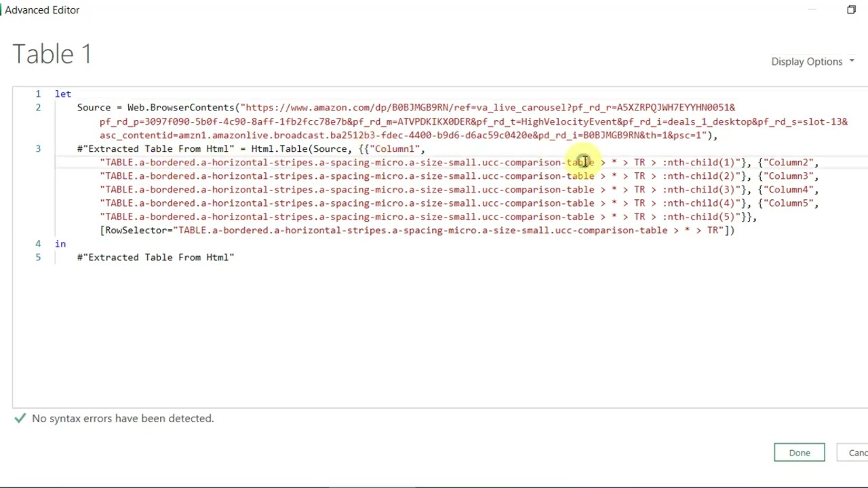Click 'Source' variable name on line 2
Image resolution: width=868 pixels, height=488 pixels.
point(94,107)
